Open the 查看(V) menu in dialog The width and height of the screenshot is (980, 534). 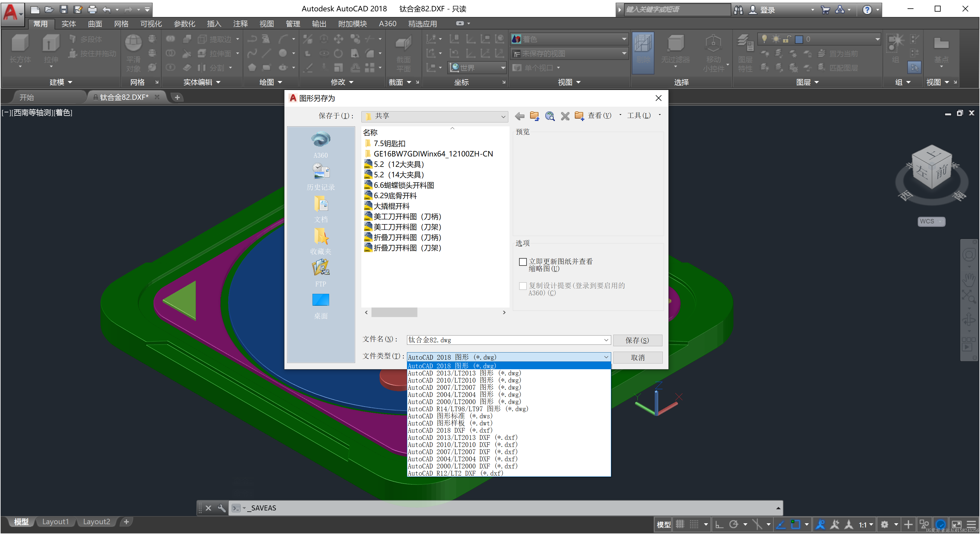tap(600, 116)
